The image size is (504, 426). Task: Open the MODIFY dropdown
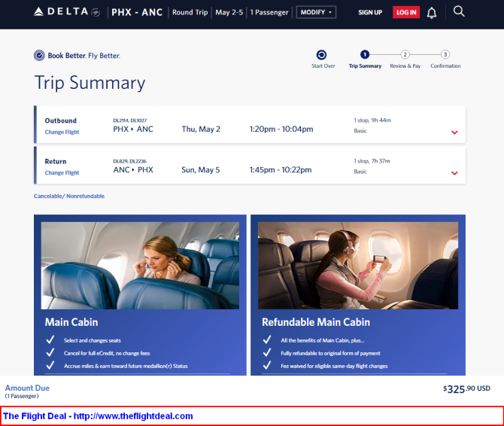(315, 13)
